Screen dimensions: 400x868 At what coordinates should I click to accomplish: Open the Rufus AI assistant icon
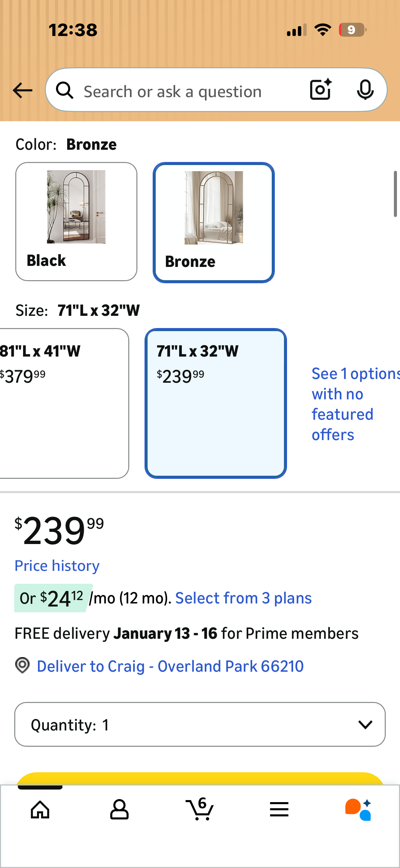(x=358, y=810)
